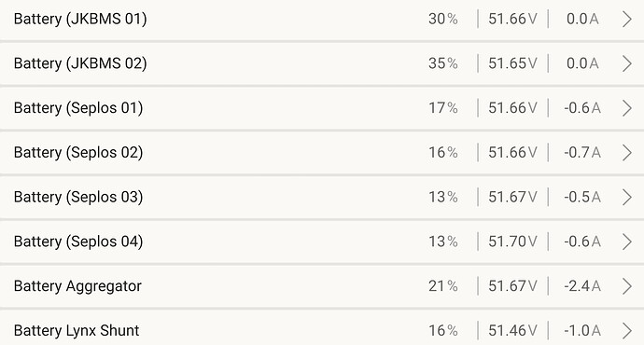Viewport: 644px width, 345px height.
Task: Open the Battery (Seplos 04) details
Action: point(322,241)
